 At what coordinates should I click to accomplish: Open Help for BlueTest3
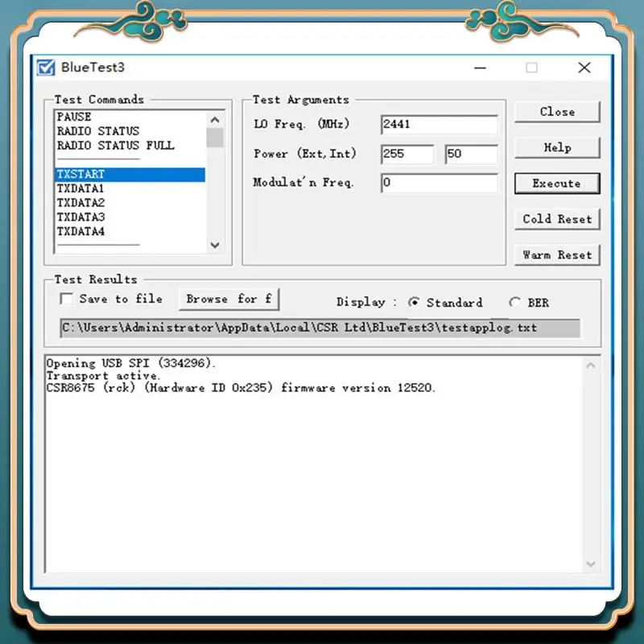pos(556,147)
